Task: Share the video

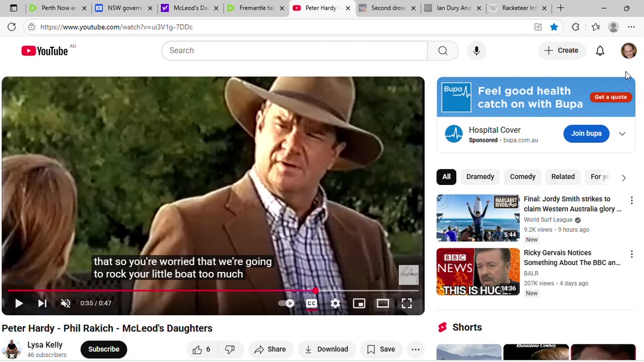Action: [x=270, y=349]
